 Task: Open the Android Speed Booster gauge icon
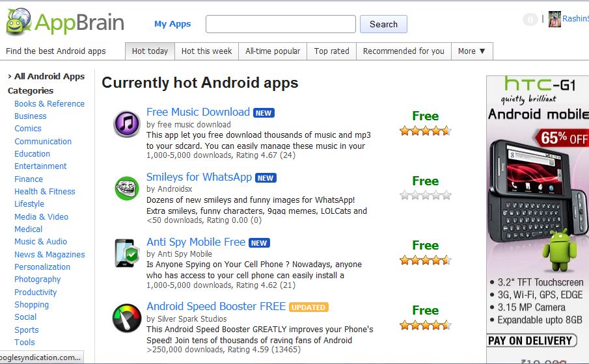(127, 318)
